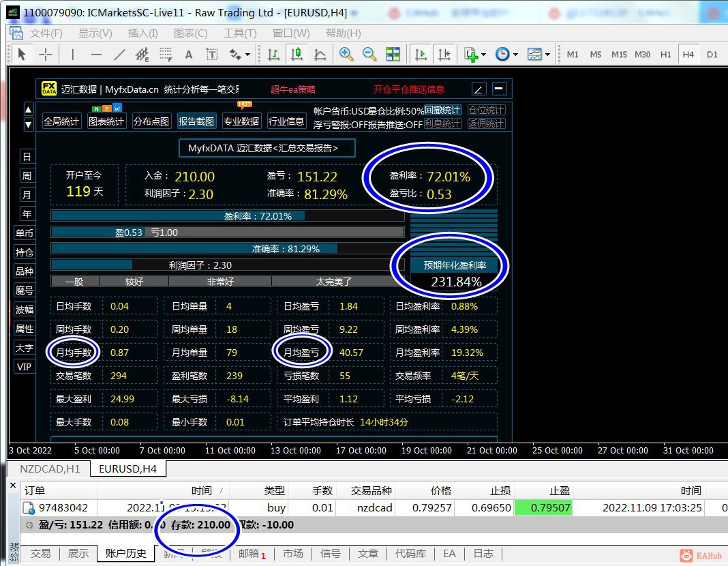Open the 文件(F) menu

coord(46,33)
